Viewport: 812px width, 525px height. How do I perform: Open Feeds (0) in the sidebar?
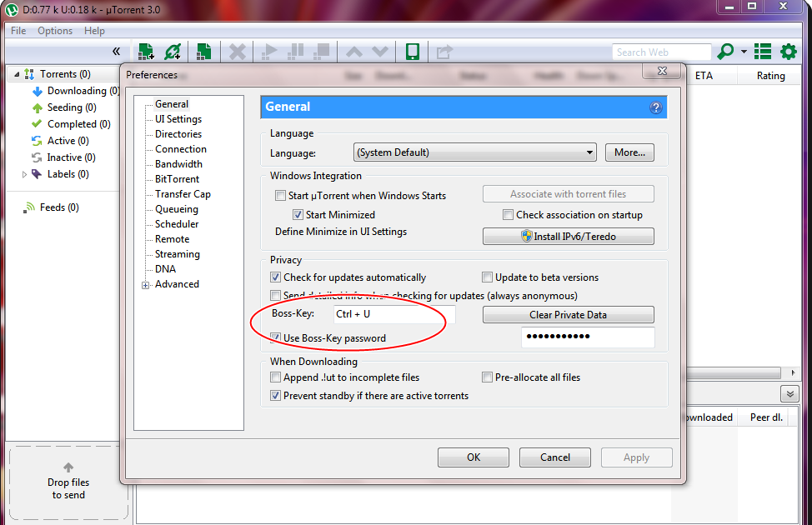click(51, 207)
